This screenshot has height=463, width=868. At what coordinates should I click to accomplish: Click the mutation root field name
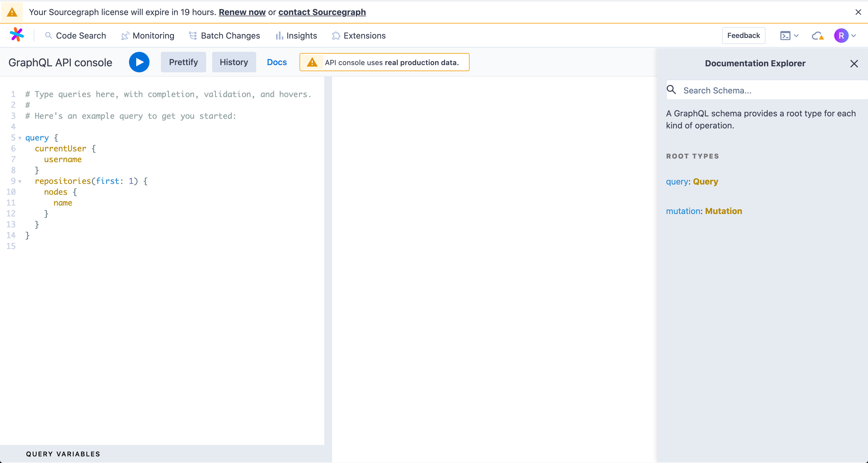(x=683, y=211)
